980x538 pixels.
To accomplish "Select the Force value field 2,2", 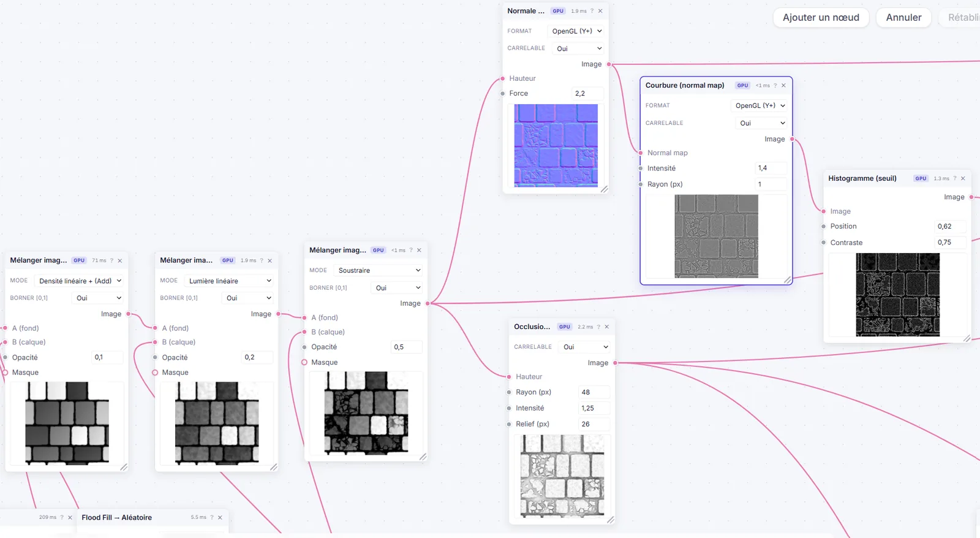I will 587,94.
